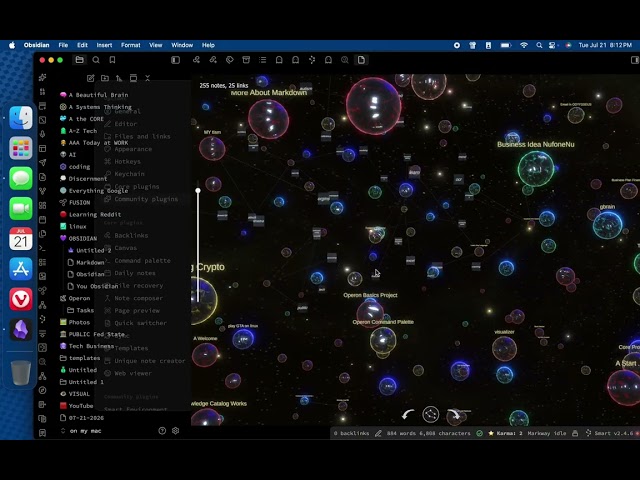The height and width of the screenshot is (480, 640).
Task: Click the green sync checkmark in the status bar
Action: (480, 433)
